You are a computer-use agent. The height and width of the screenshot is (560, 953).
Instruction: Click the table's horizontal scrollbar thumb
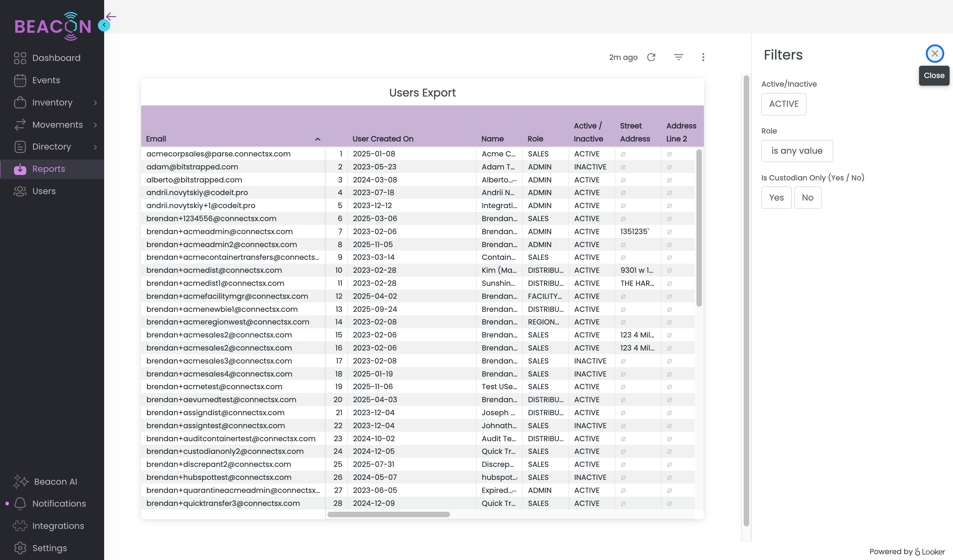click(388, 514)
